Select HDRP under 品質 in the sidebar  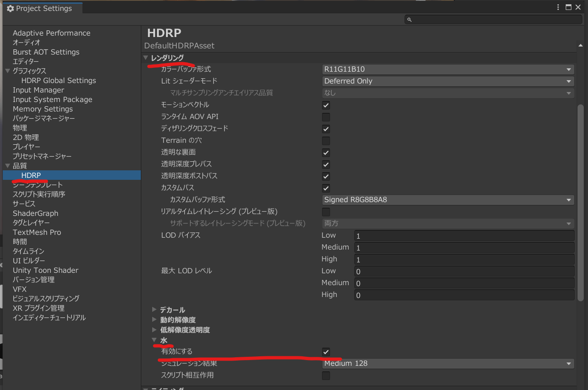[x=72, y=176]
